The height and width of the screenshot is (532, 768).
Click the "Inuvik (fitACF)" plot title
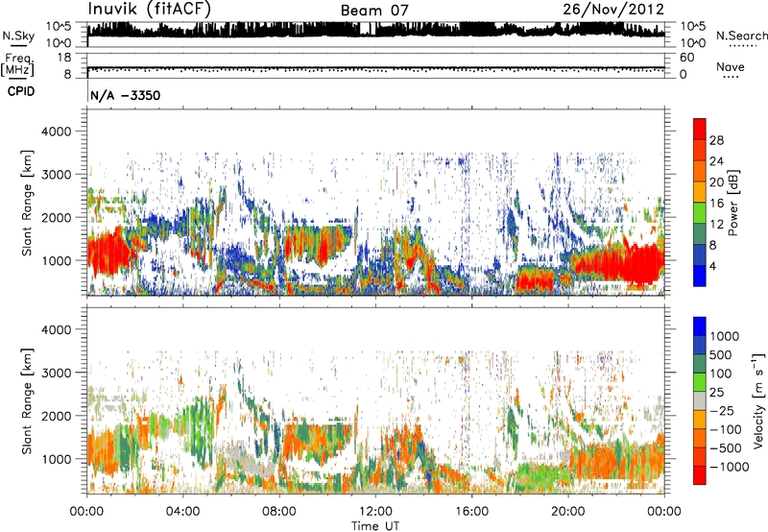click(149, 10)
